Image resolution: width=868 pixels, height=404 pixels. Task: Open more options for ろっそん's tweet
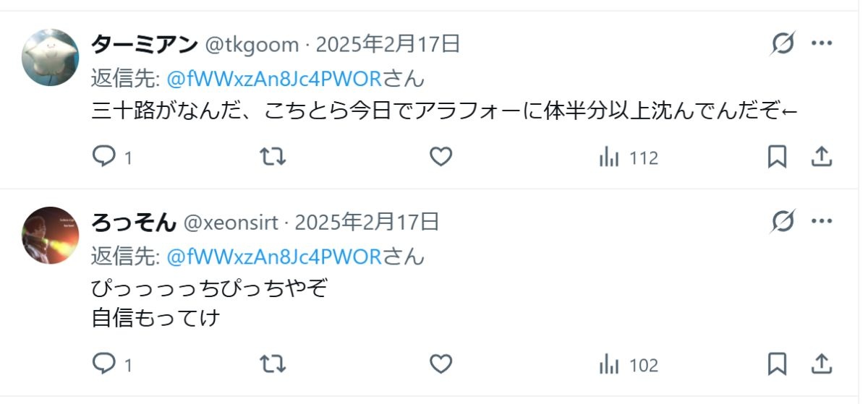pos(822,221)
